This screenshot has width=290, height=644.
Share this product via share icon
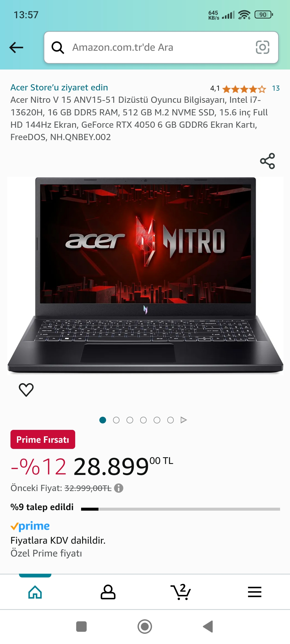click(267, 161)
